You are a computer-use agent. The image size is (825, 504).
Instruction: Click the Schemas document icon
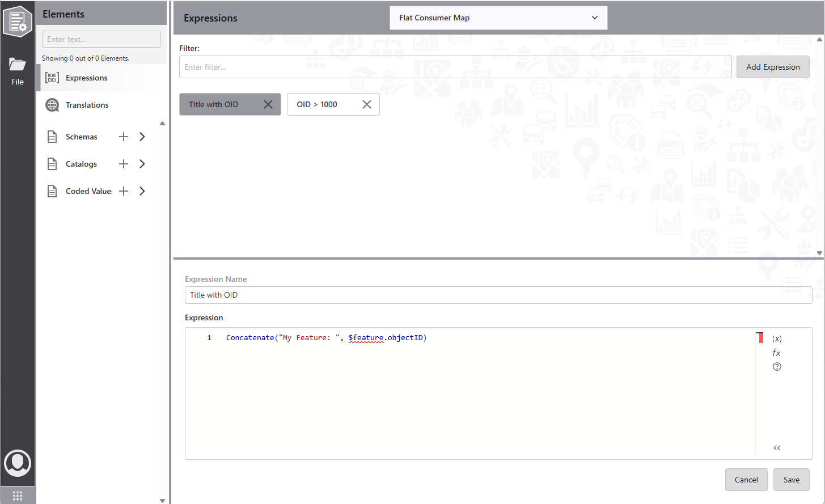[52, 136]
